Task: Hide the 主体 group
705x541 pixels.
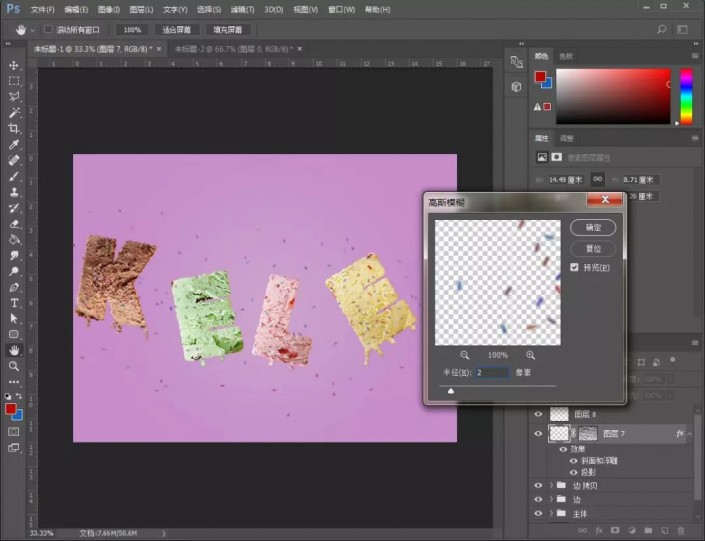Action: tap(538, 513)
